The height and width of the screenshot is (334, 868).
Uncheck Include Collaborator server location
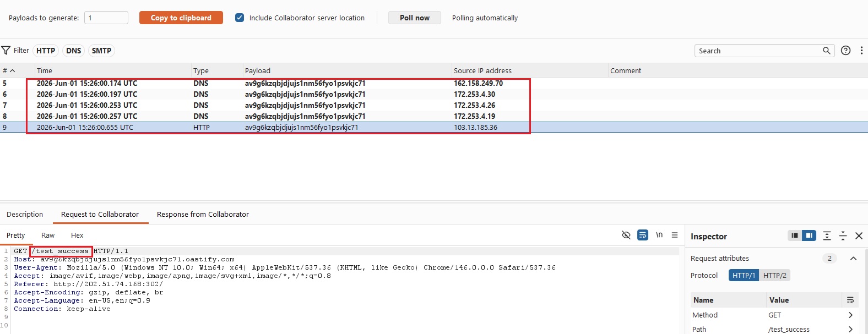coord(240,18)
